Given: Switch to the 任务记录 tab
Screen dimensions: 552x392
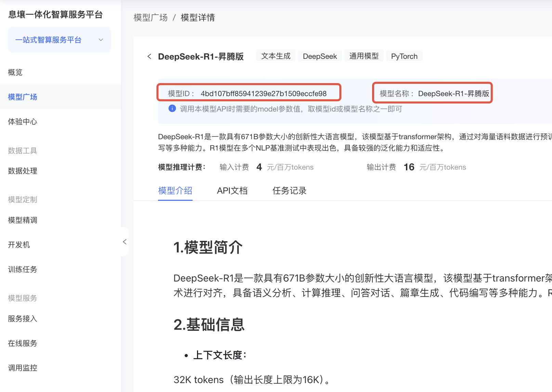Looking at the screenshot, I should point(289,191).
